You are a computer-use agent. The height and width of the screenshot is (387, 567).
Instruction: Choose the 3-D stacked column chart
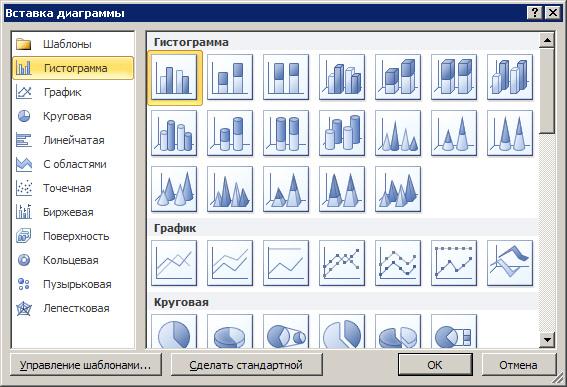pyautogui.click(x=398, y=77)
